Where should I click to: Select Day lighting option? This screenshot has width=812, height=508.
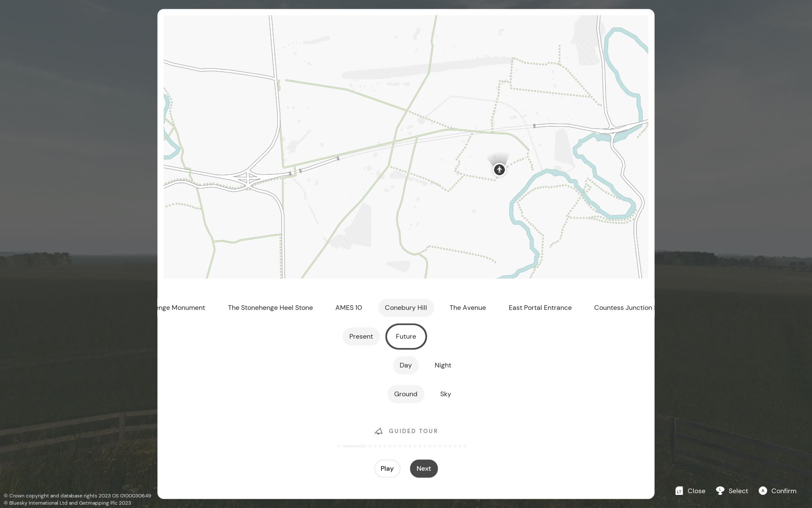(x=405, y=364)
